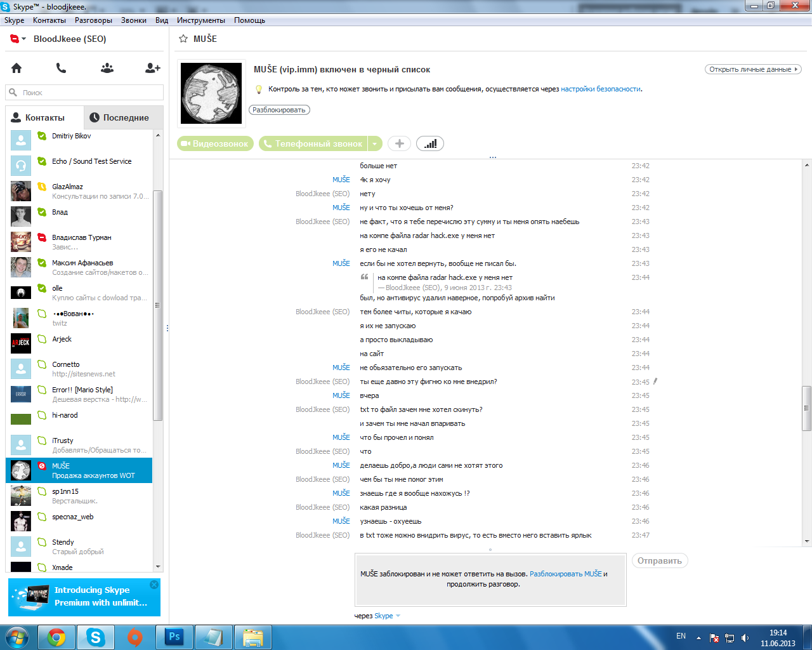812x650 pixels.
Task: Open the Skype Home icon
Action: click(x=16, y=68)
